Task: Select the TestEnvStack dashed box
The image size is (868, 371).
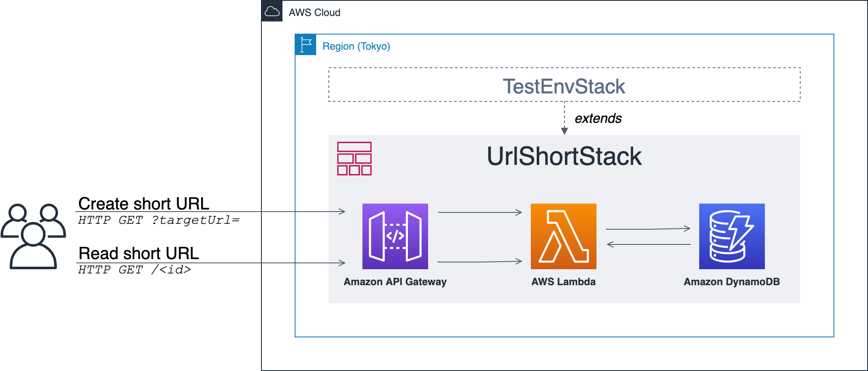Action: [564, 85]
